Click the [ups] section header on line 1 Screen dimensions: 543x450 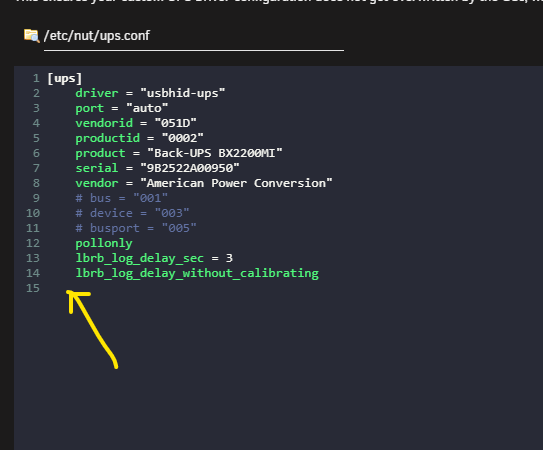click(64, 79)
